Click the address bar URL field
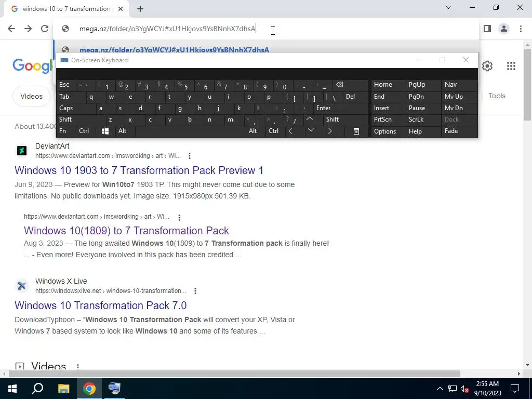 [x=265, y=29]
